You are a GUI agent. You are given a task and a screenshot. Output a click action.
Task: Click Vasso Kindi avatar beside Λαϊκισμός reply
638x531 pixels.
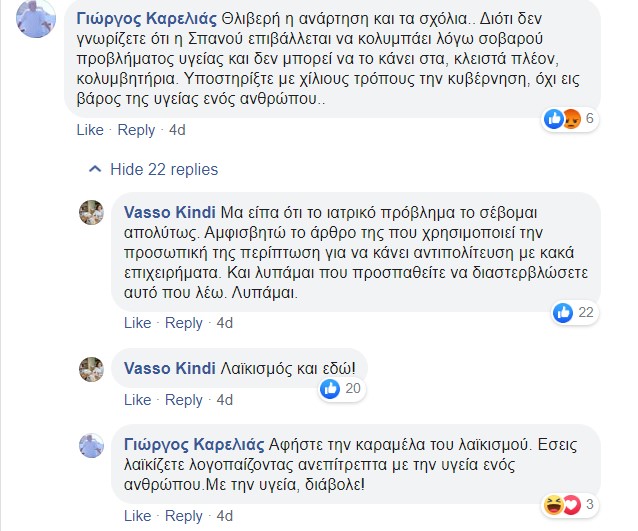click(x=92, y=369)
